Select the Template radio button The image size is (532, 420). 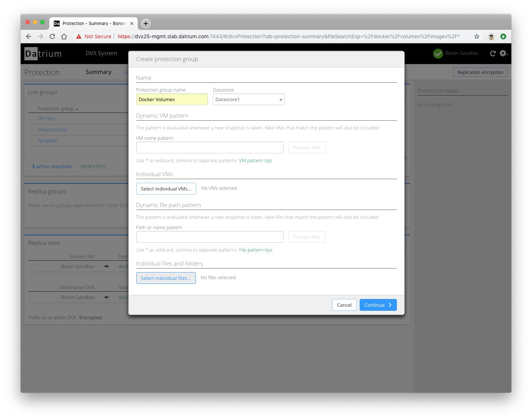[x=32, y=141]
